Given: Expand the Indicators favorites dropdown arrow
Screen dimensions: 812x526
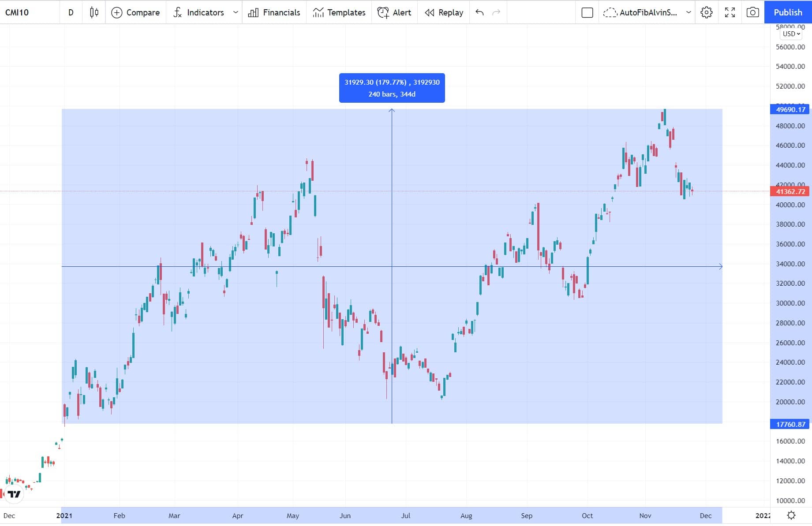Looking at the screenshot, I should pyautogui.click(x=236, y=12).
